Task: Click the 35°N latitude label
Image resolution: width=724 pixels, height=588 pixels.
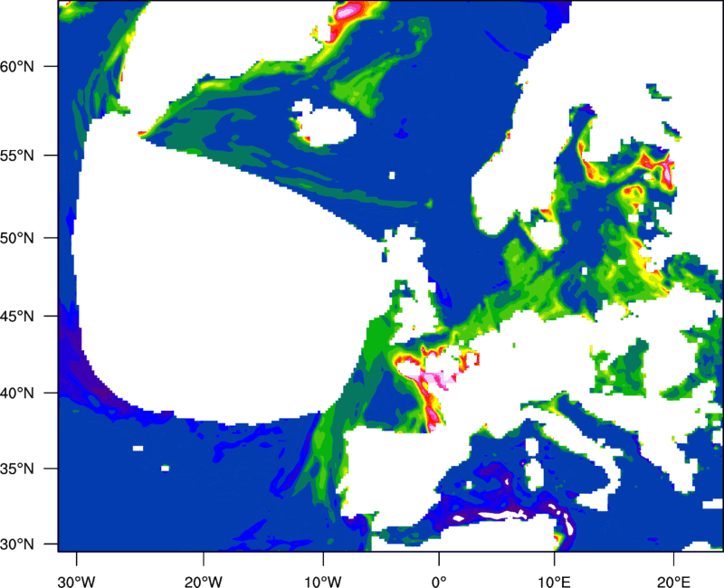Action: click(x=17, y=469)
